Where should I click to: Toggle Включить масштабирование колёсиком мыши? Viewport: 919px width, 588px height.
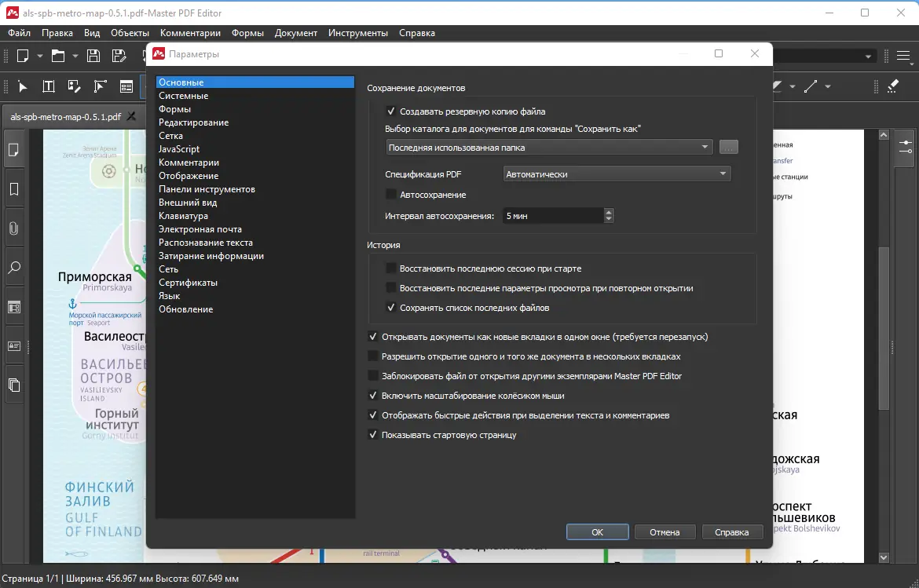pyautogui.click(x=373, y=396)
